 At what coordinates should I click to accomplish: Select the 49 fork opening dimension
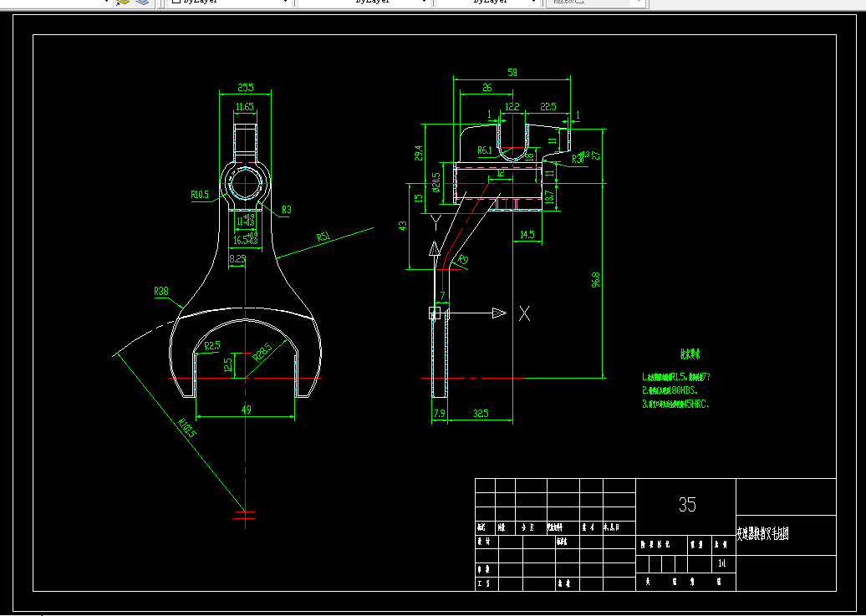(x=247, y=410)
